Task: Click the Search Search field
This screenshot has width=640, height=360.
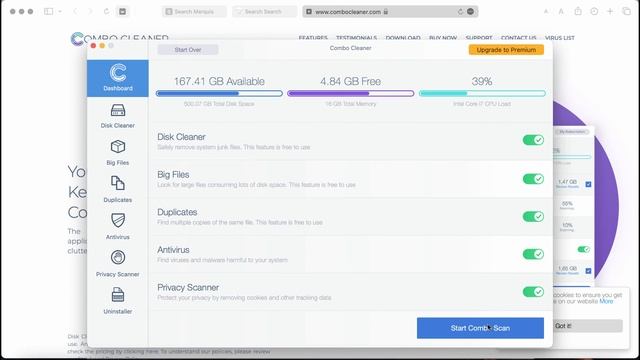Action: (264, 11)
